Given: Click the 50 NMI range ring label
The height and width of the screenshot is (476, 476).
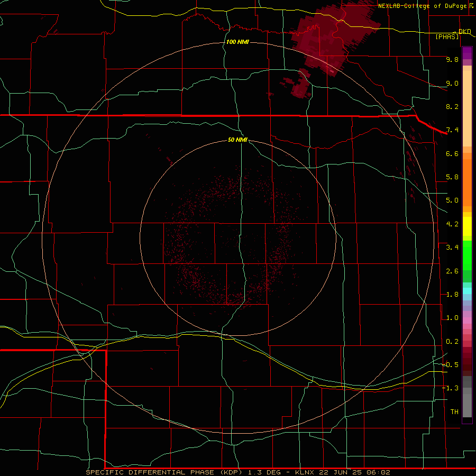Looking at the screenshot, I should 237,140.
